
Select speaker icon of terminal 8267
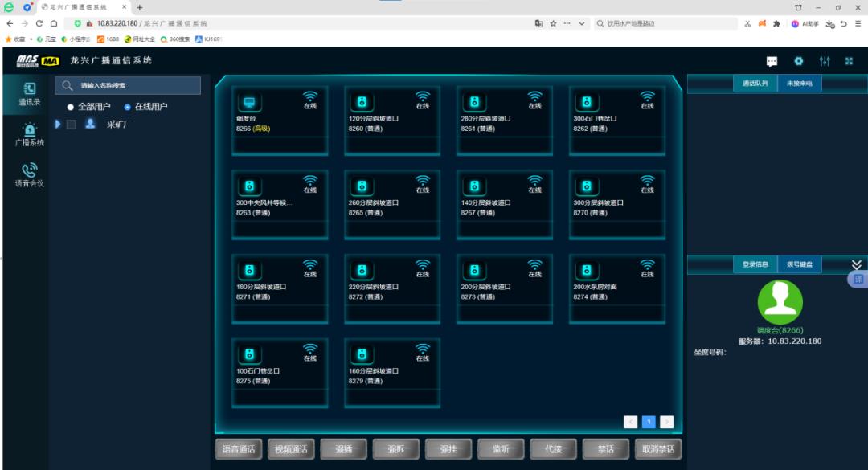click(474, 186)
